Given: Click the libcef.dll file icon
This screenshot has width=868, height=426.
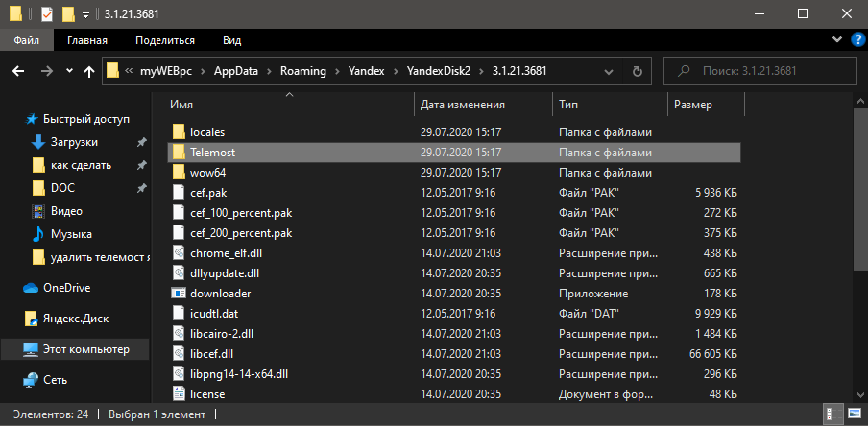Looking at the screenshot, I should click(x=179, y=353).
